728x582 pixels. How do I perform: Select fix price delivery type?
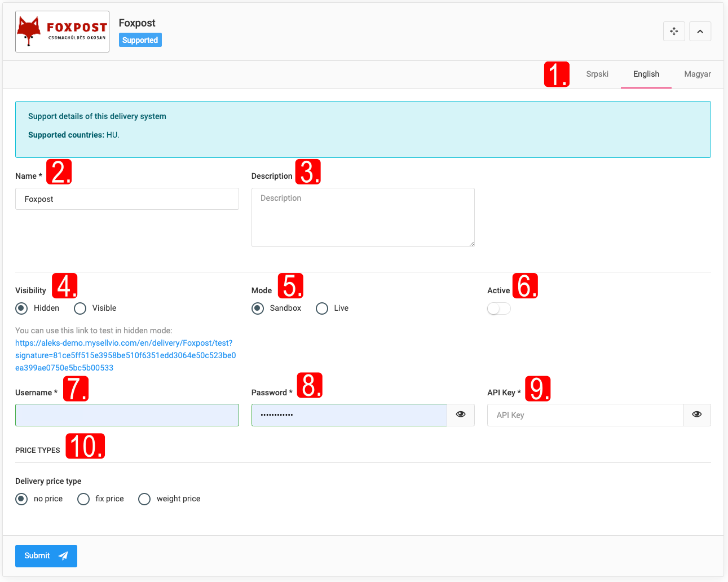pos(83,499)
